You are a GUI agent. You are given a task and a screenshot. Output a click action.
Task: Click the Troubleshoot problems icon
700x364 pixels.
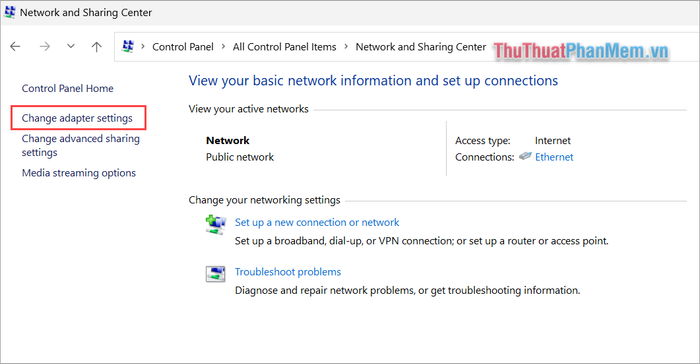[x=216, y=274]
